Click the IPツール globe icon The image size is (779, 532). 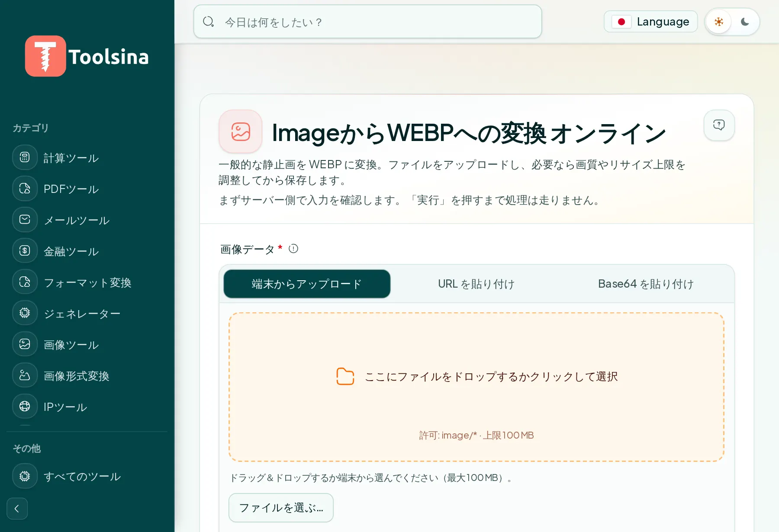[x=25, y=407]
